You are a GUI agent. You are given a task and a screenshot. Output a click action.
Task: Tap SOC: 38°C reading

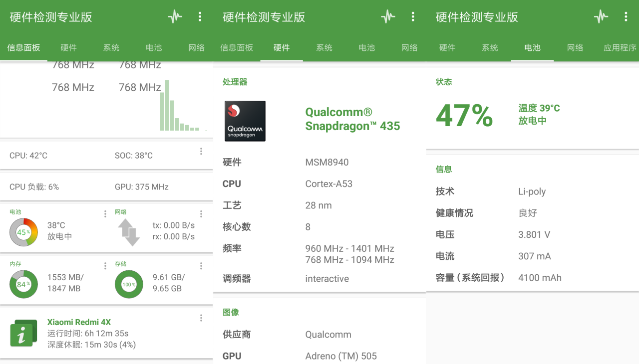point(134,156)
